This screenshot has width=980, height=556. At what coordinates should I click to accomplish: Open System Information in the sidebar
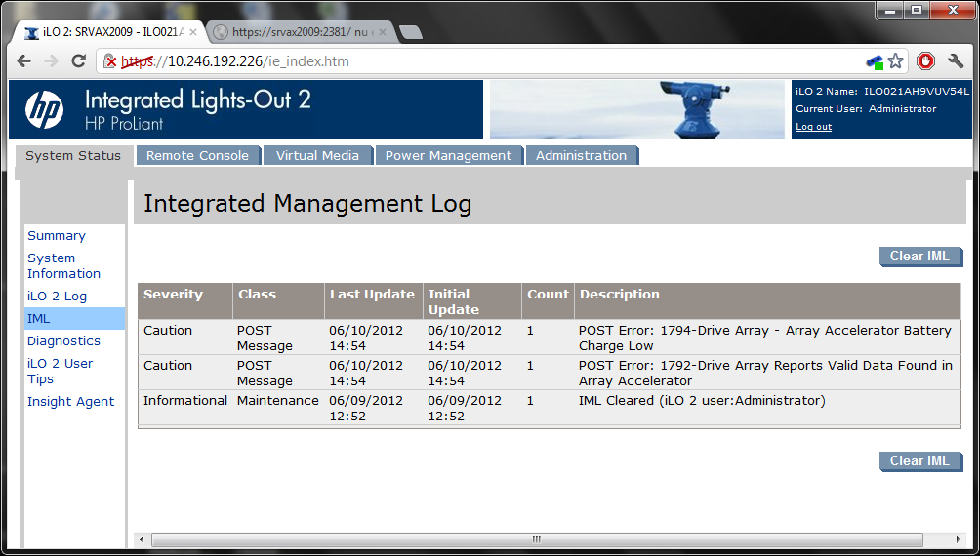[63, 265]
